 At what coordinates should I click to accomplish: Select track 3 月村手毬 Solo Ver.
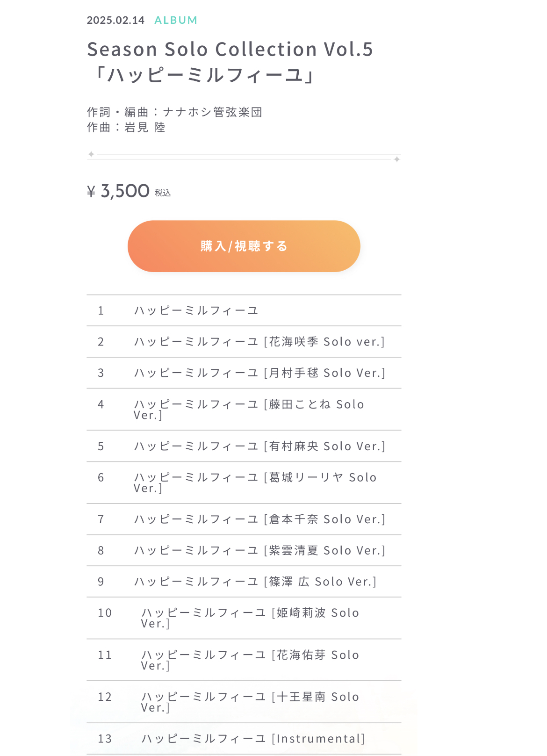(x=259, y=373)
